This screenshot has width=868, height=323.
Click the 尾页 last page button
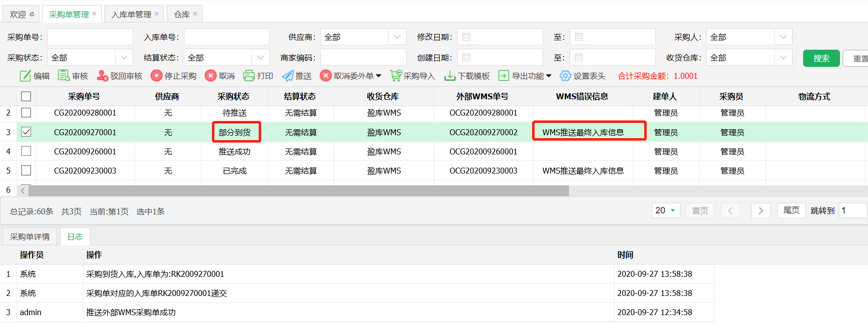(x=791, y=211)
